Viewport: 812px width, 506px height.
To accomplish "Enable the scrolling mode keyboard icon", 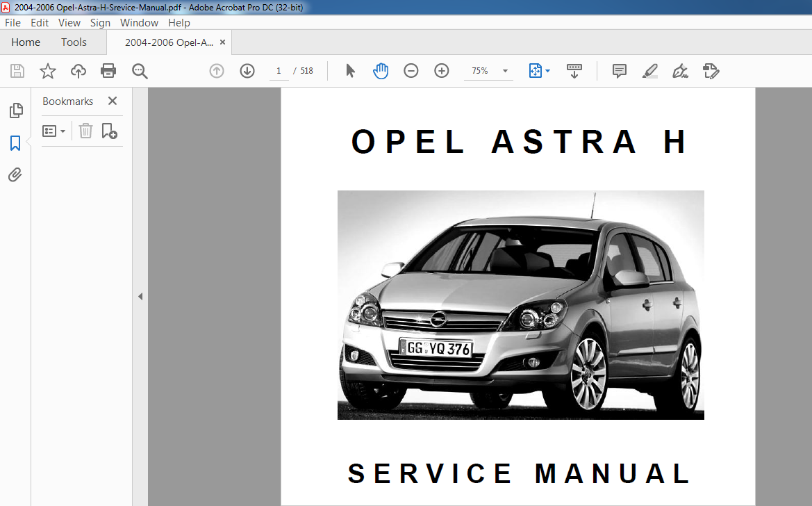I will (574, 71).
